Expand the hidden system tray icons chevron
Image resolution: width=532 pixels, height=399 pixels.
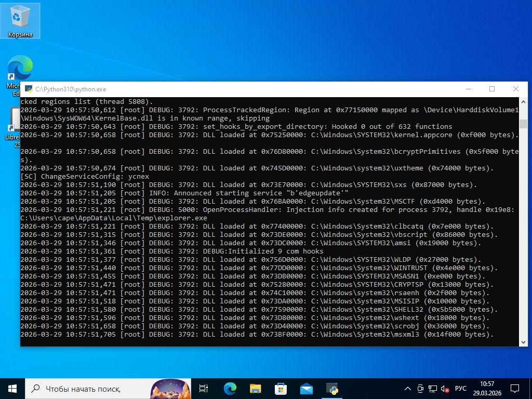[x=408, y=389]
